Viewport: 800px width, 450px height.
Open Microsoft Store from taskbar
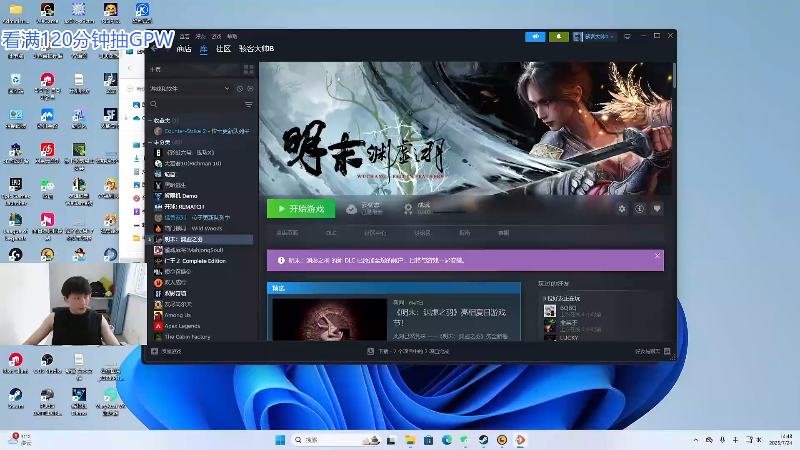(429, 440)
